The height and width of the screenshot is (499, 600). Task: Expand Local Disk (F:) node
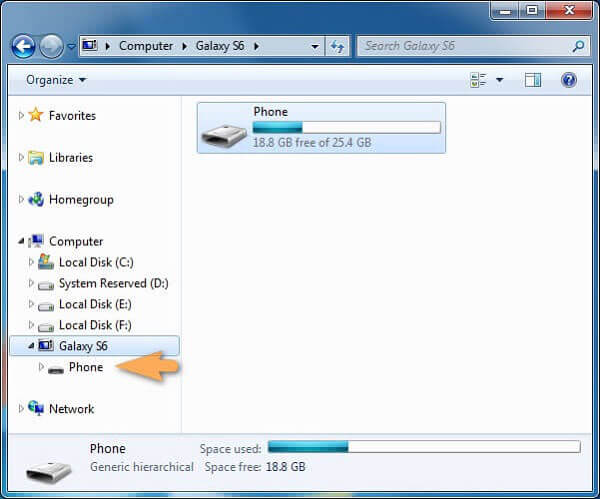point(31,325)
